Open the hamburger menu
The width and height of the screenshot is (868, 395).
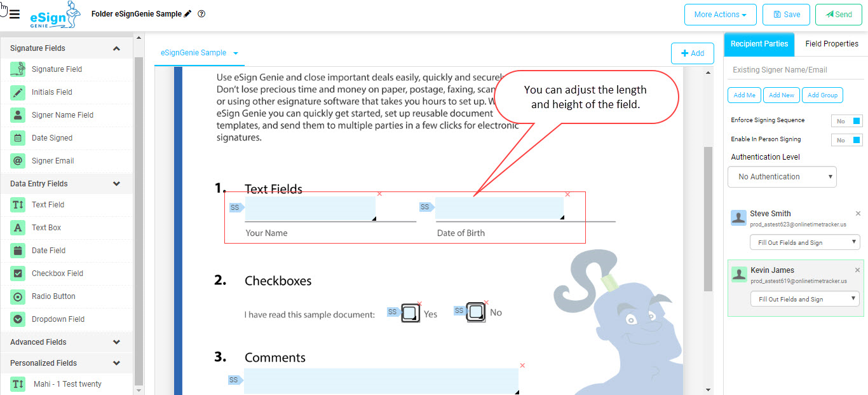pyautogui.click(x=14, y=15)
